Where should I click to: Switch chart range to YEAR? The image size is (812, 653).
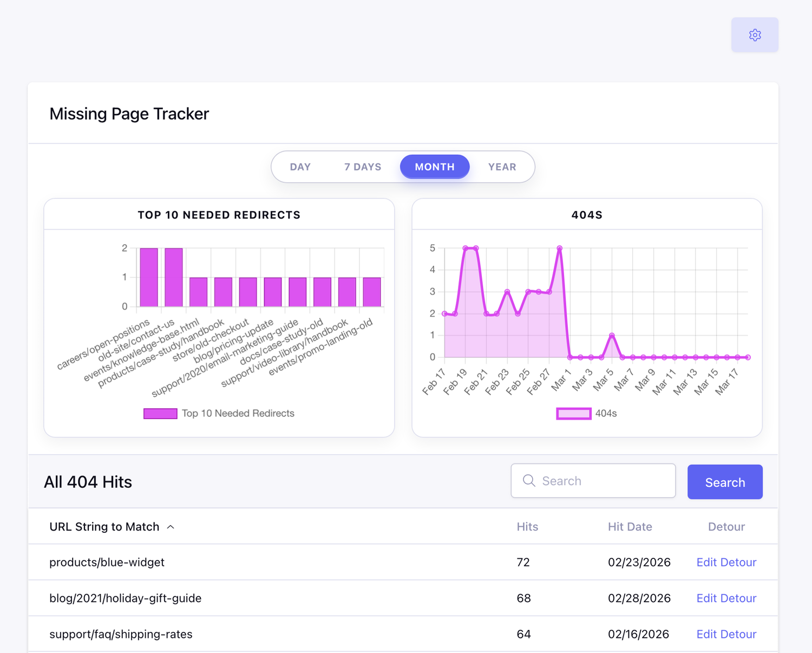pyautogui.click(x=502, y=167)
